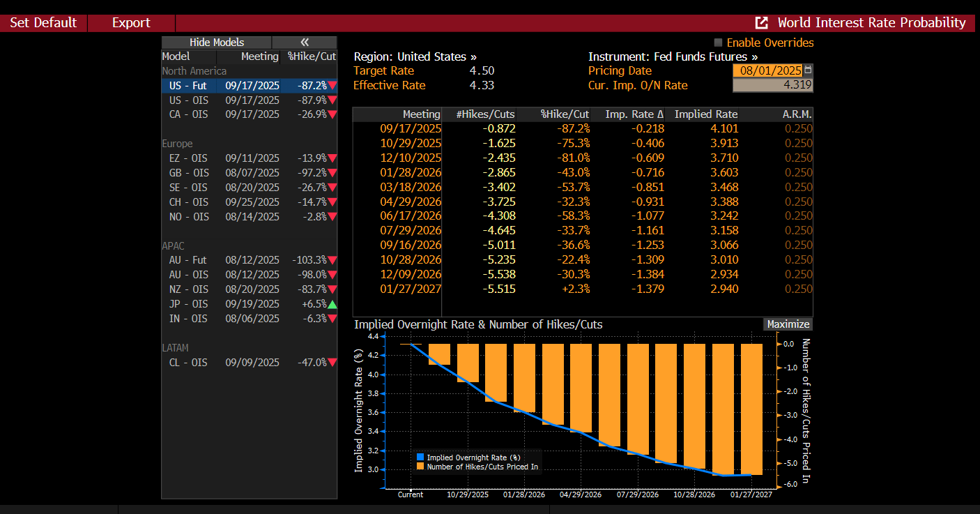This screenshot has width=980, height=514.
Task: Click the 12/10/2025 meeting row
Action: pyautogui.click(x=411, y=158)
